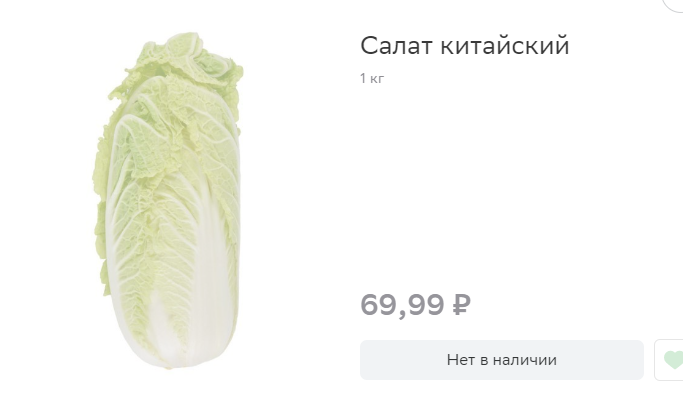Select the 69,99 price text
This screenshot has height=401, width=683.
416,304
